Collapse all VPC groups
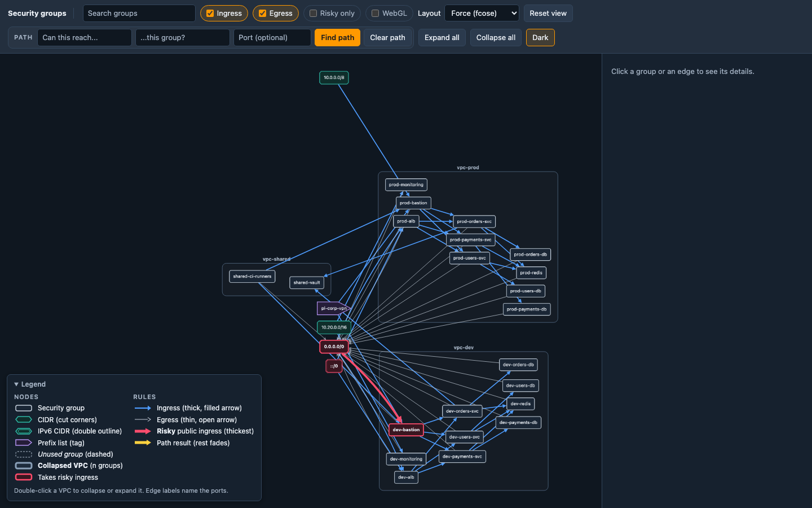Image resolution: width=812 pixels, height=508 pixels. click(x=496, y=38)
